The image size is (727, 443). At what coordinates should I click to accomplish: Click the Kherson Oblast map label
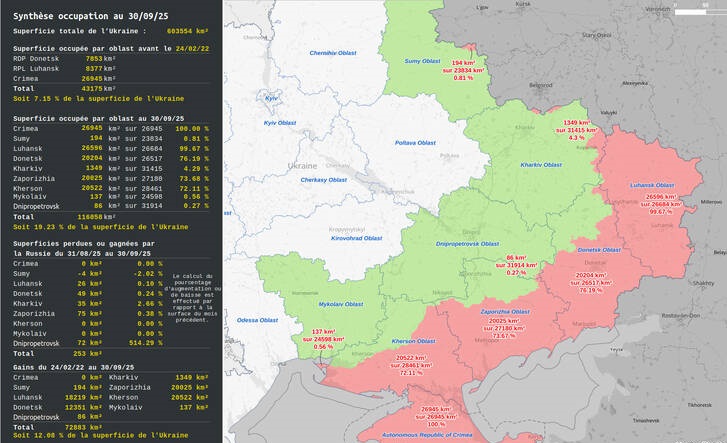411,341
